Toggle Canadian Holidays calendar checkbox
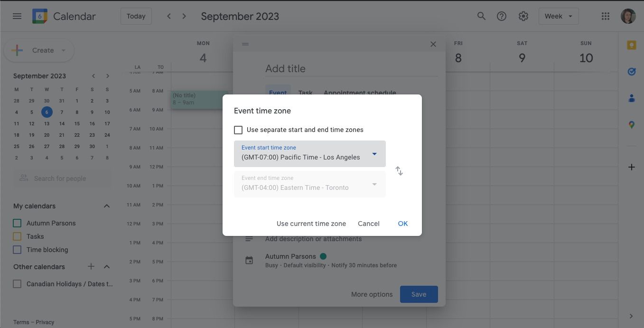The width and height of the screenshot is (644, 328). [x=17, y=284]
